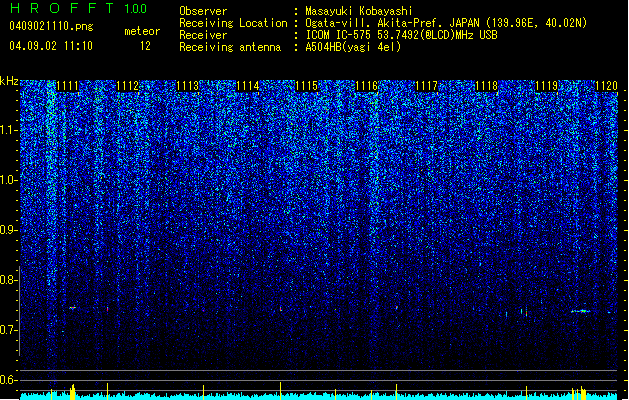
Task: Click the Receiving Location value text
Action: (x=446, y=23)
